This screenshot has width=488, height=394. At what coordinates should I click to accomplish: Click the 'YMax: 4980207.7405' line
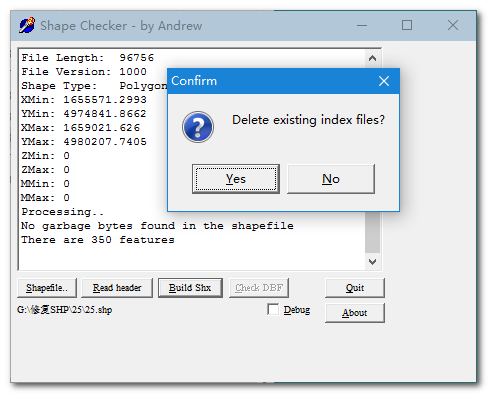click(84, 142)
